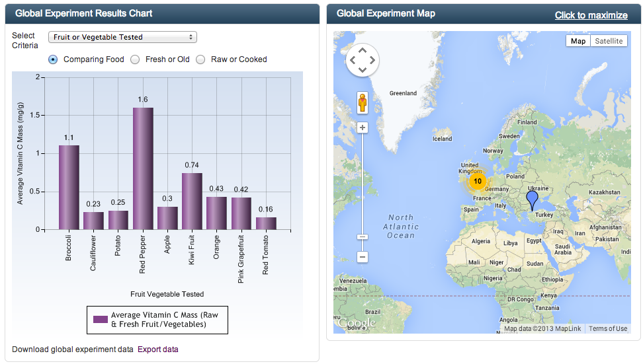Pan the map up with arrow

[362, 52]
